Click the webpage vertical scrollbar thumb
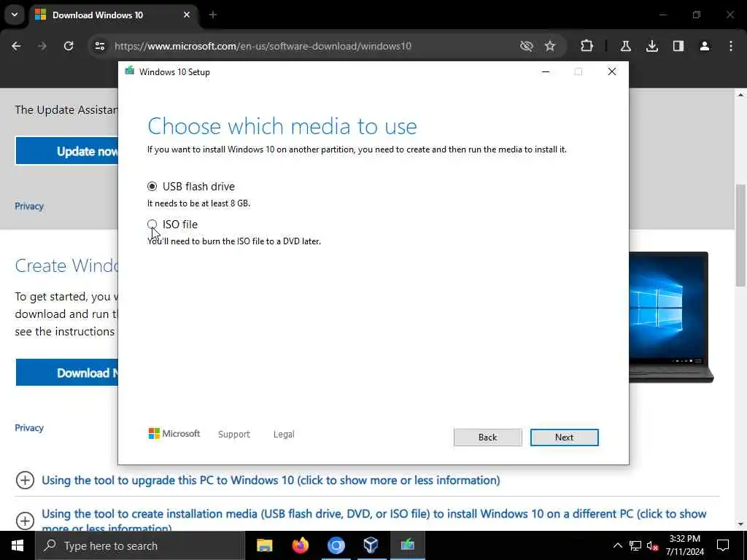 (741, 236)
